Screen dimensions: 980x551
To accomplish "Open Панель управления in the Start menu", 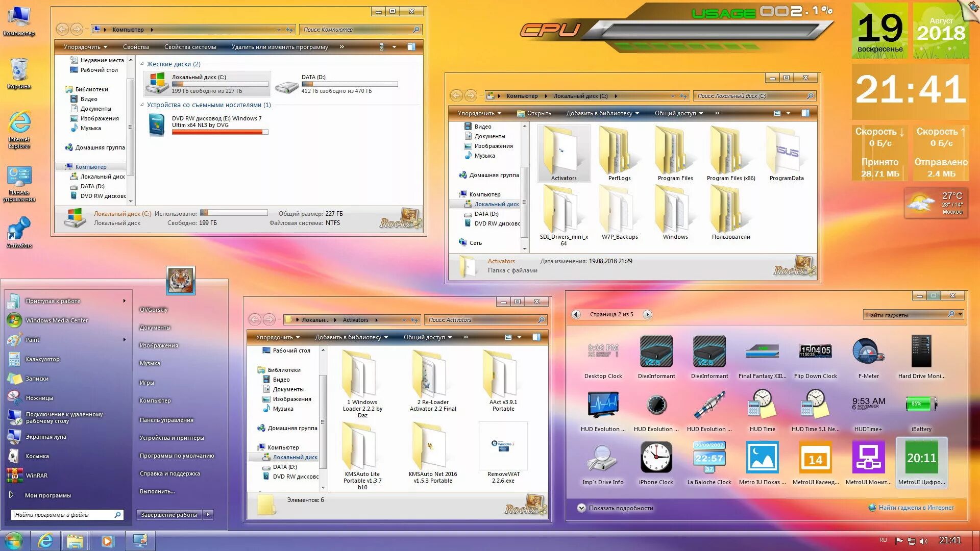I will coord(166,420).
